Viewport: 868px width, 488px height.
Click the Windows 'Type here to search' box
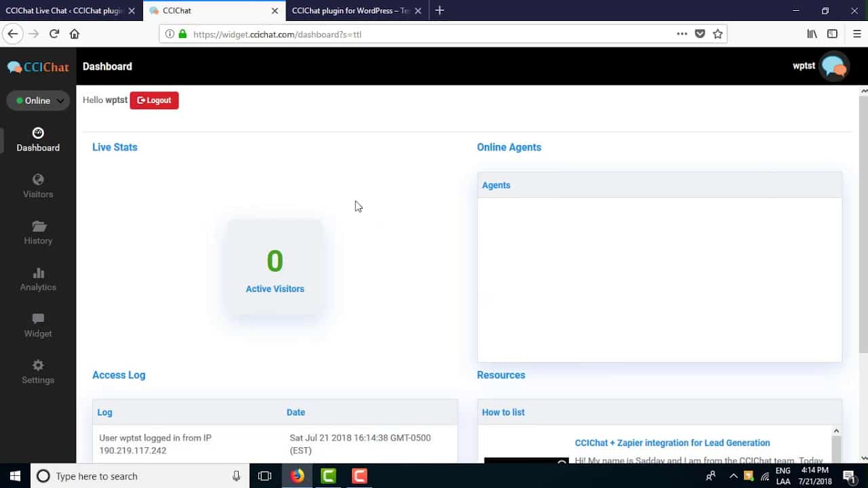coord(140,476)
